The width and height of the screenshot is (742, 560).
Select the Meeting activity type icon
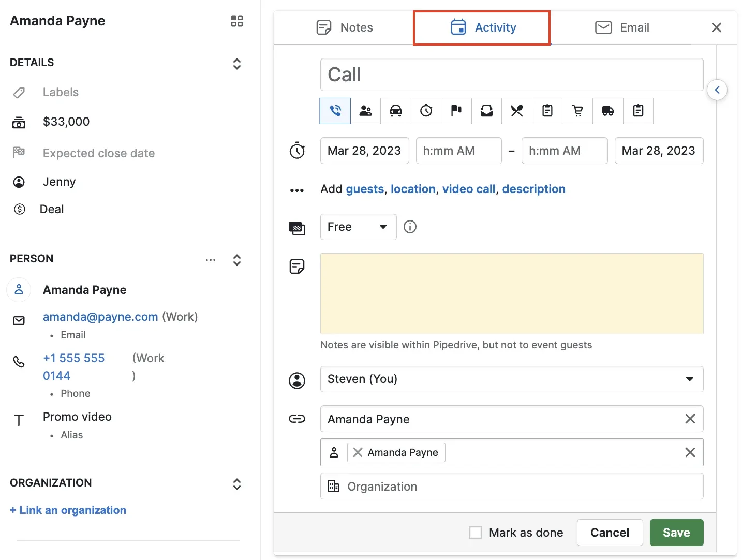366,111
